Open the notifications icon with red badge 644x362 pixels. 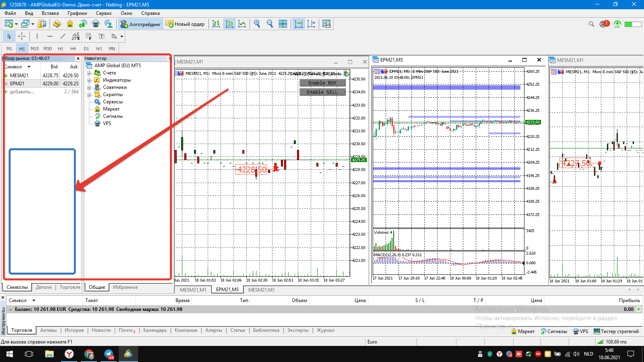[x=605, y=24]
